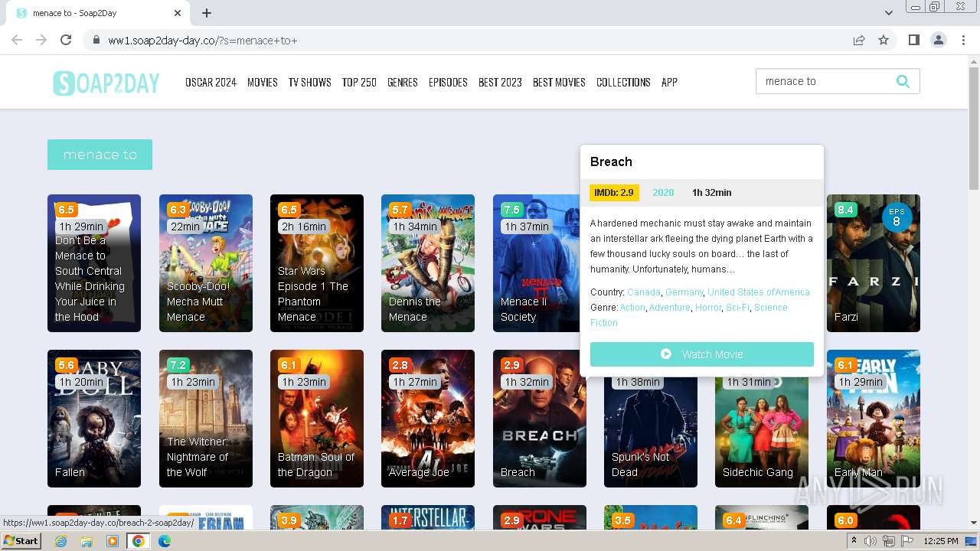Open the volume control in tray

point(871,541)
